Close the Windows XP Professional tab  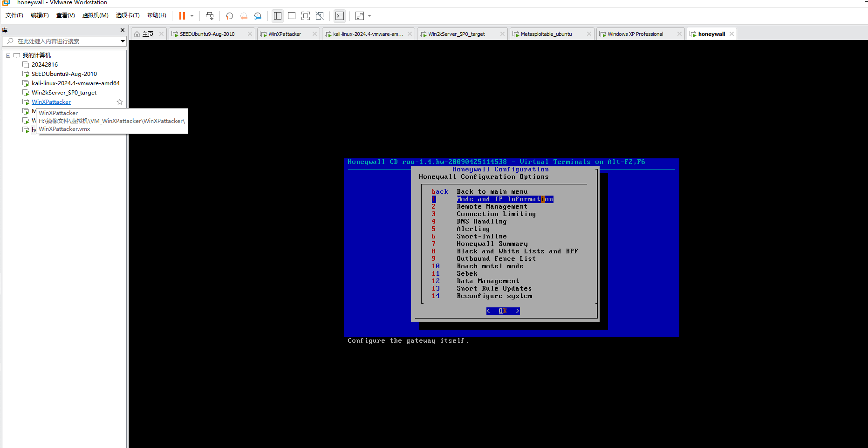click(679, 34)
